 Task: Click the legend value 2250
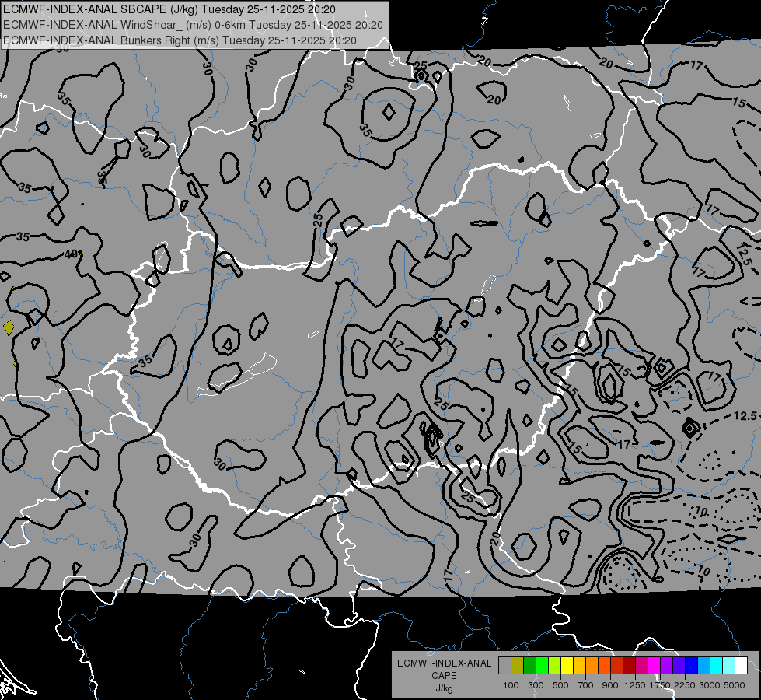(685, 685)
